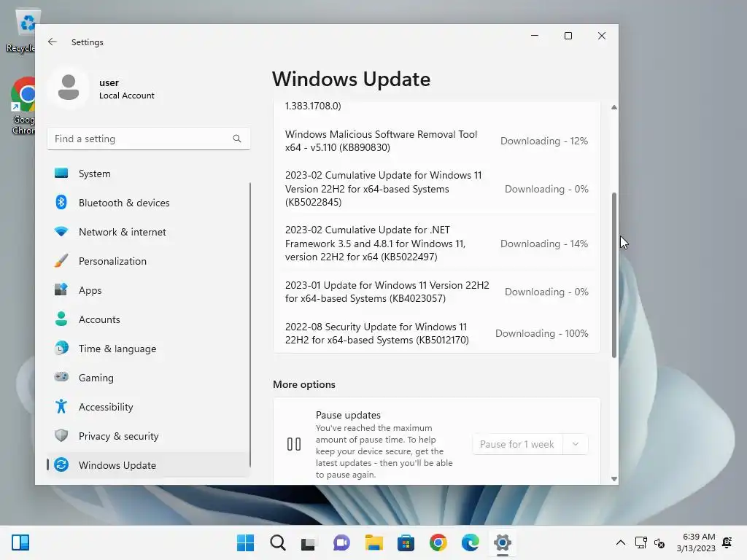Viewport: 747px width, 560px height.
Task: Open Time & language settings
Action: click(x=149, y=348)
